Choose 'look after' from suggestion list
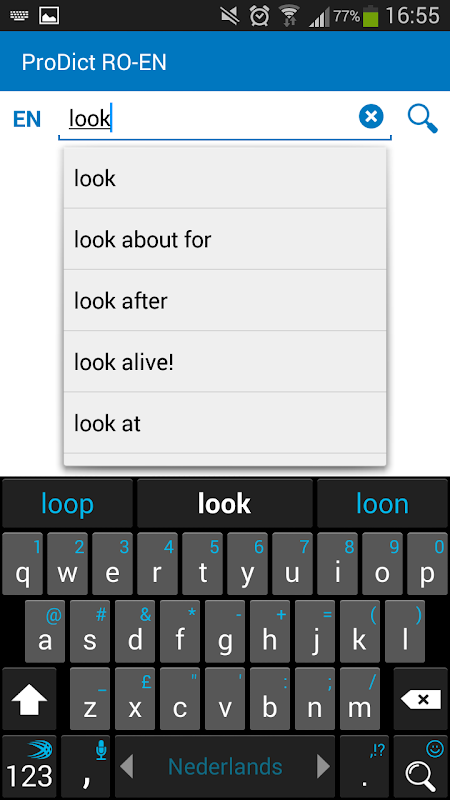 tap(224, 300)
